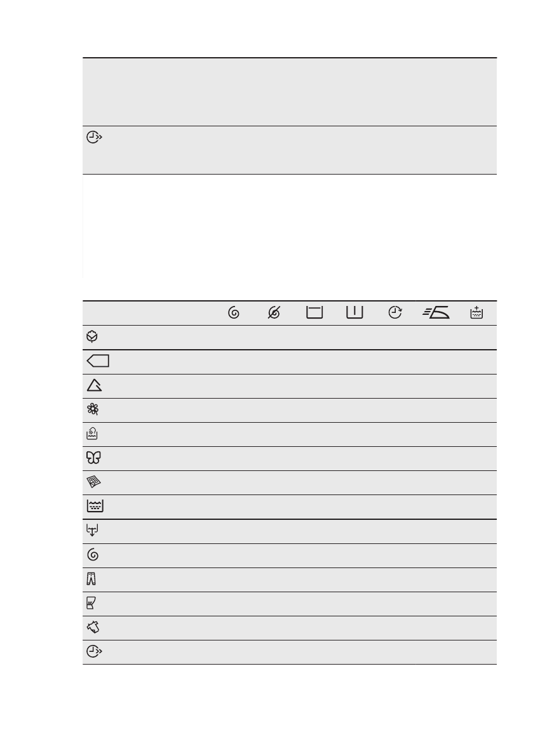Click the rinse tub with waves icon
The height and width of the screenshot is (756, 533).
[95, 506]
